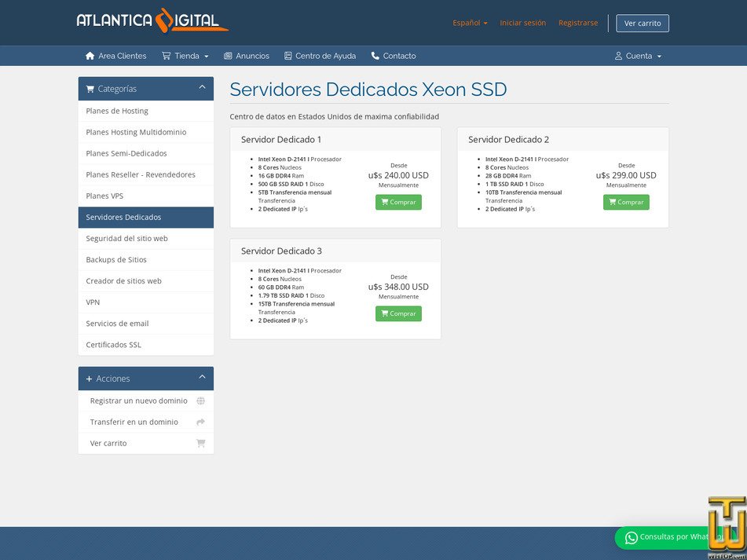Click 1.79 TB SSD RAID 1 Disco spec
The image size is (747, 560).
(x=291, y=296)
